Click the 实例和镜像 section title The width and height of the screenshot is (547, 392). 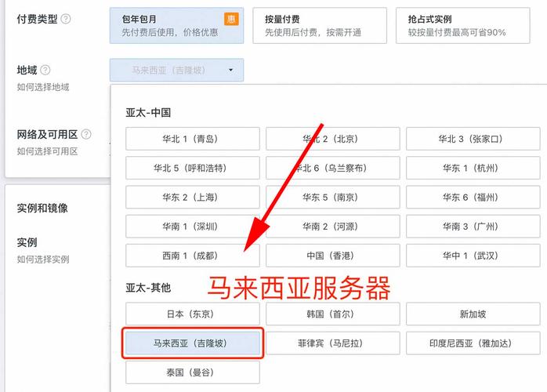(x=42, y=208)
